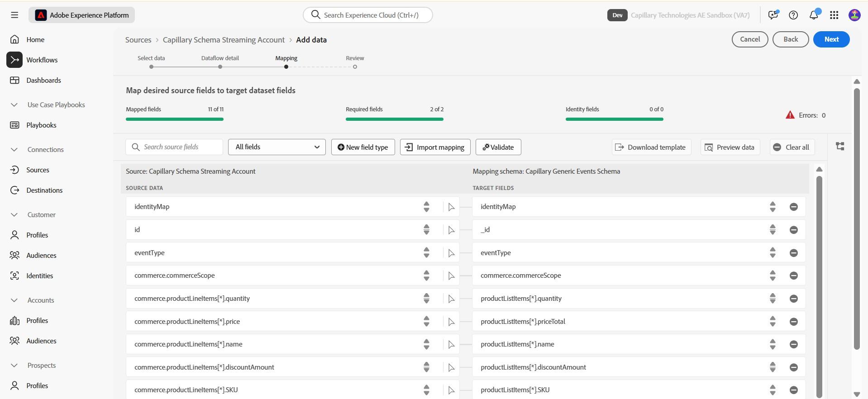Remove the productListItems quantity mapping
Screen dimensions: 868x399
(x=793, y=299)
